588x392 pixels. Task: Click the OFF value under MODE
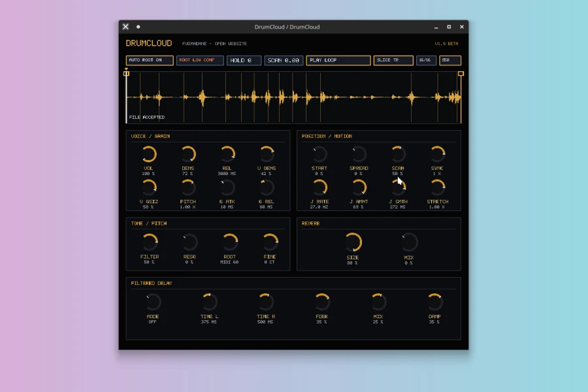pyautogui.click(x=152, y=322)
